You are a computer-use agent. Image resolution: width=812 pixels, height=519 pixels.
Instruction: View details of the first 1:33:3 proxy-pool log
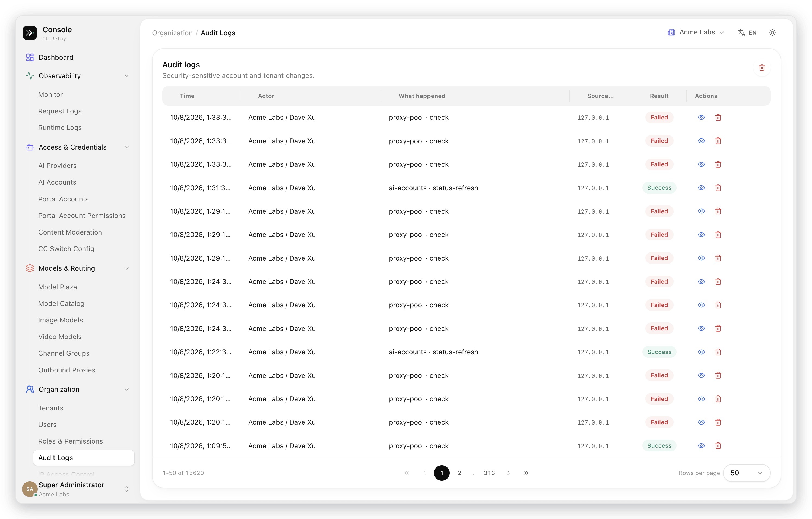(x=701, y=117)
